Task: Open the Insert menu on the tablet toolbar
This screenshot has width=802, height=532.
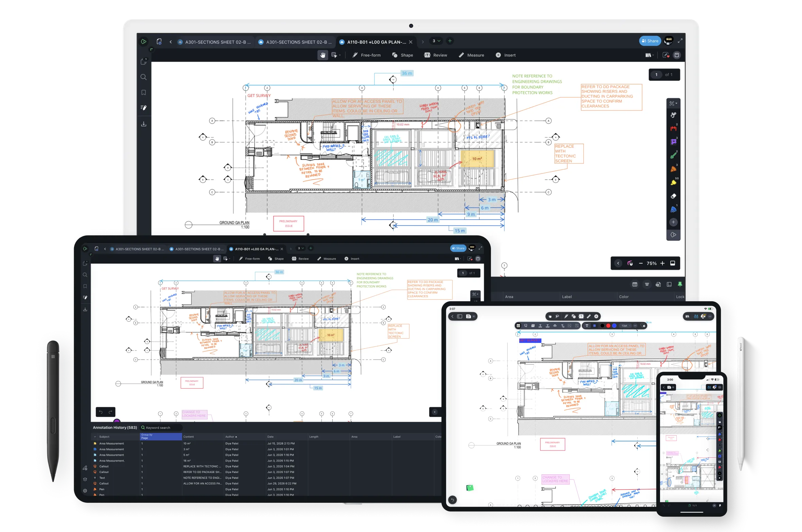Action: pyautogui.click(x=352, y=259)
